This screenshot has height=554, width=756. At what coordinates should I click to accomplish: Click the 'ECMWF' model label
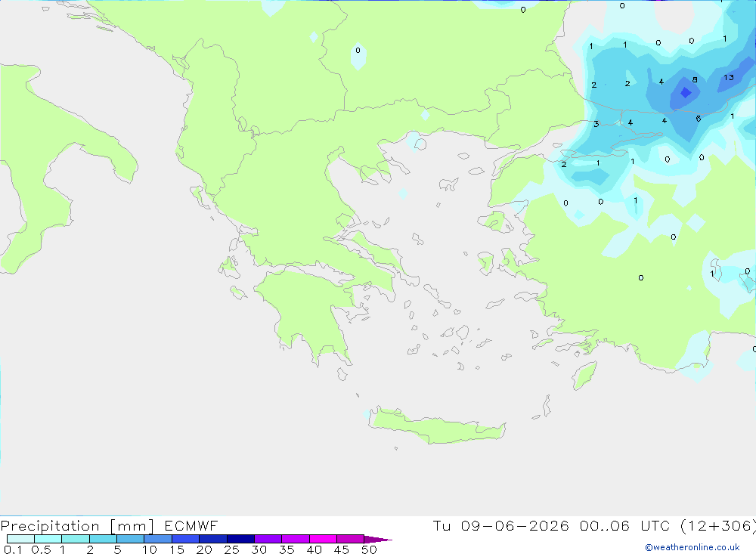point(191,525)
